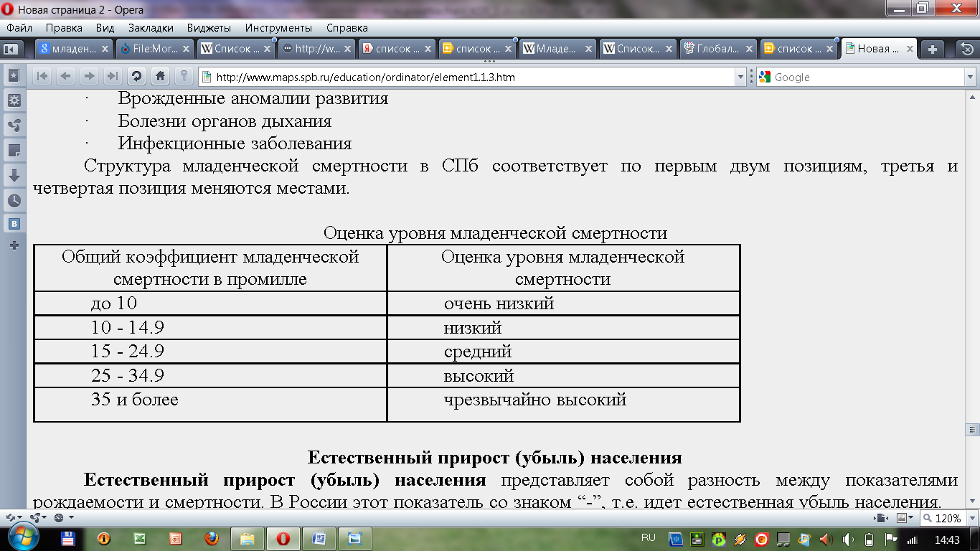Click the Rewind navigation button
Viewport: 980px width, 551px height.
pos(43,76)
